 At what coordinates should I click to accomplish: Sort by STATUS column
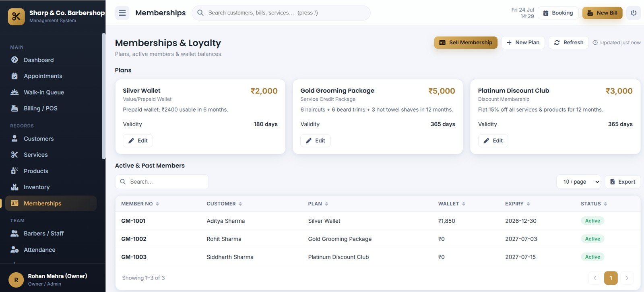pyautogui.click(x=594, y=204)
